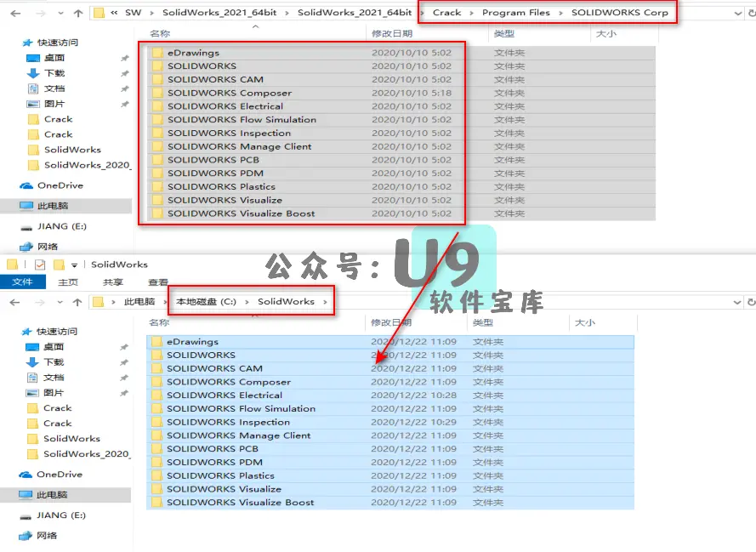Sort by 修改日期 in upper window
Screen dimensions: 756x552
(392, 34)
